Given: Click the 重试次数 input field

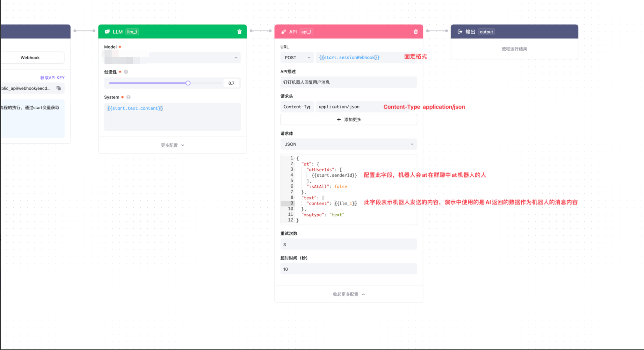Looking at the screenshot, I should pos(348,244).
